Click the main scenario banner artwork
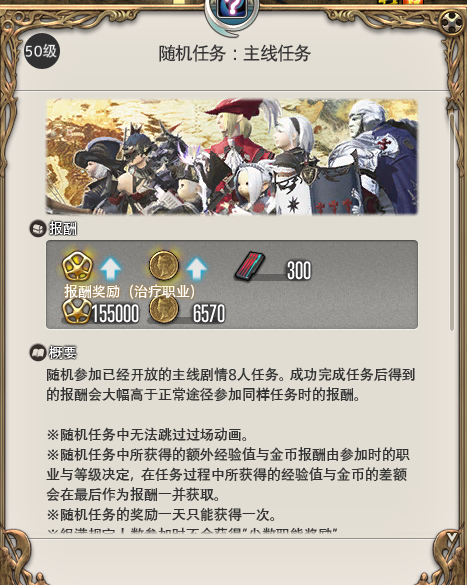 (232, 157)
